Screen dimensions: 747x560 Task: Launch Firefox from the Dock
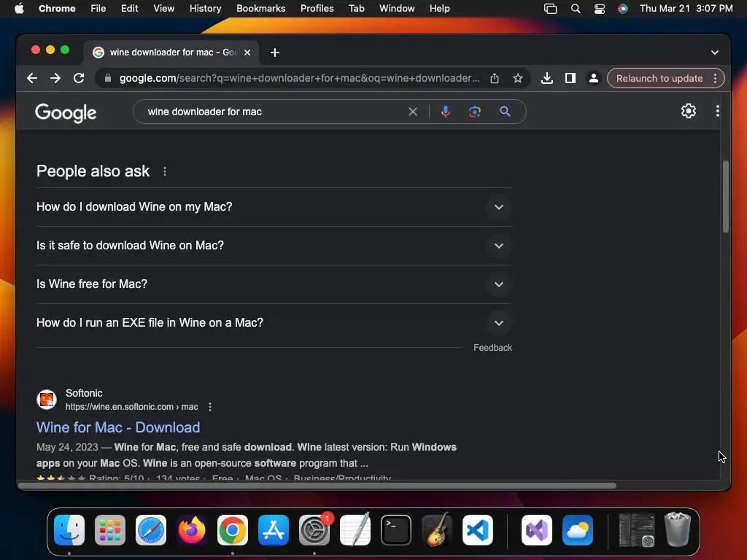tap(192, 530)
